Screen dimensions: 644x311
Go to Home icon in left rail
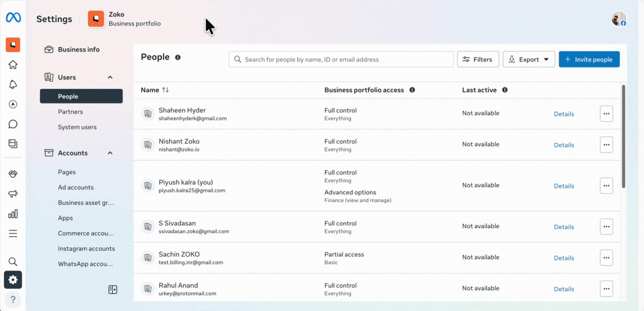pos(13,65)
